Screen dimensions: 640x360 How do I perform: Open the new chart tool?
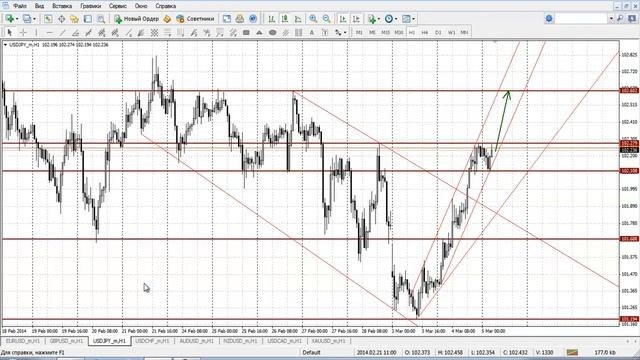tap(9, 19)
